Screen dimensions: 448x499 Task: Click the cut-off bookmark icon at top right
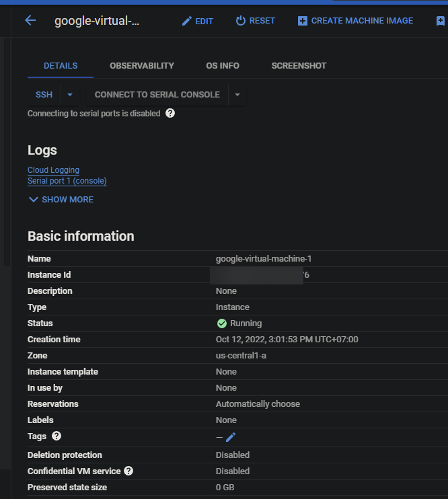click(441, 21)
